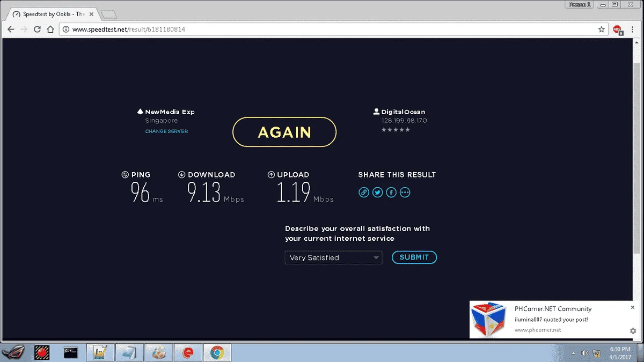This screenshot has height=362, width=644.
Task: Bookmark this page with the star
Action: [602, 29]
